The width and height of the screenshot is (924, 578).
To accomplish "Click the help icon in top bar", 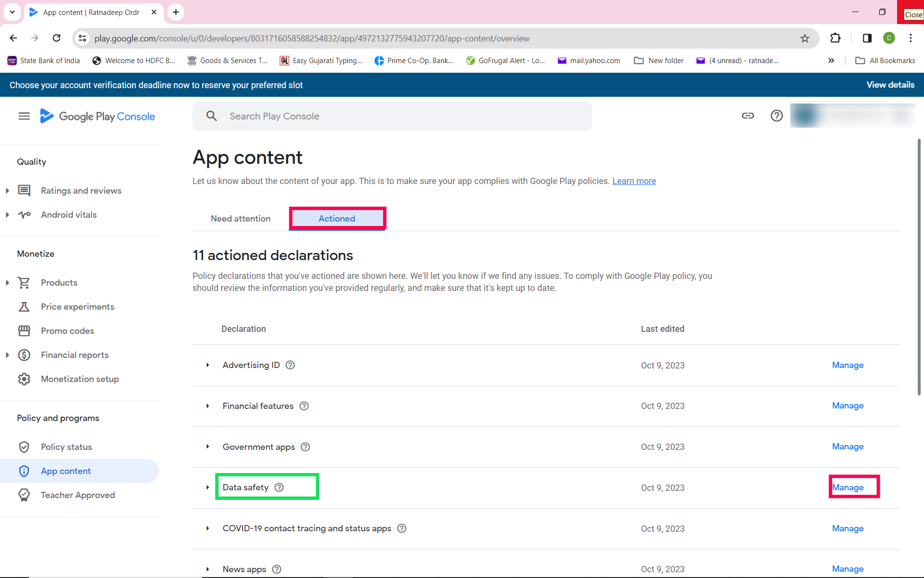I will (776, 116).
